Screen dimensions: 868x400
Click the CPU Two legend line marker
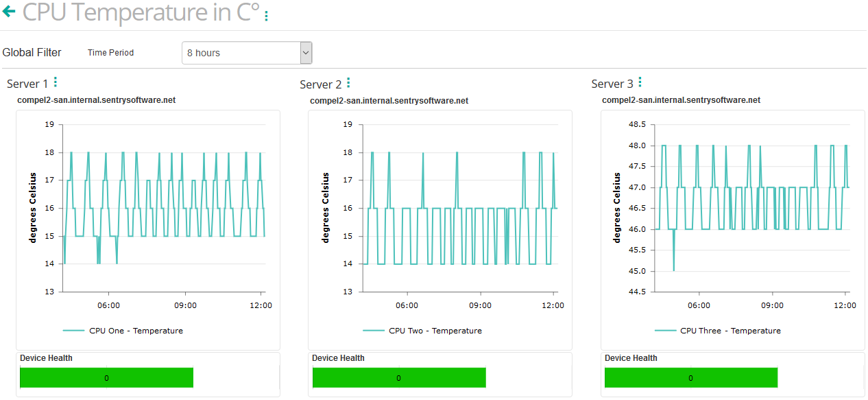coord(372,331)
